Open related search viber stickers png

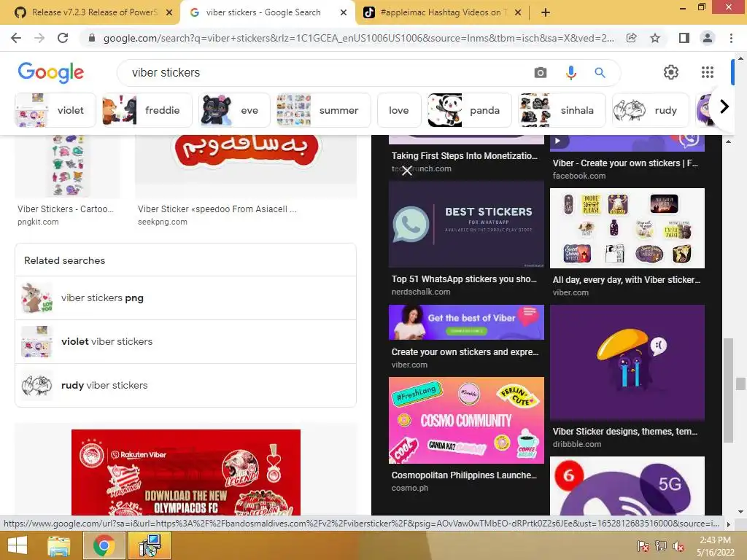click(186, 298)
